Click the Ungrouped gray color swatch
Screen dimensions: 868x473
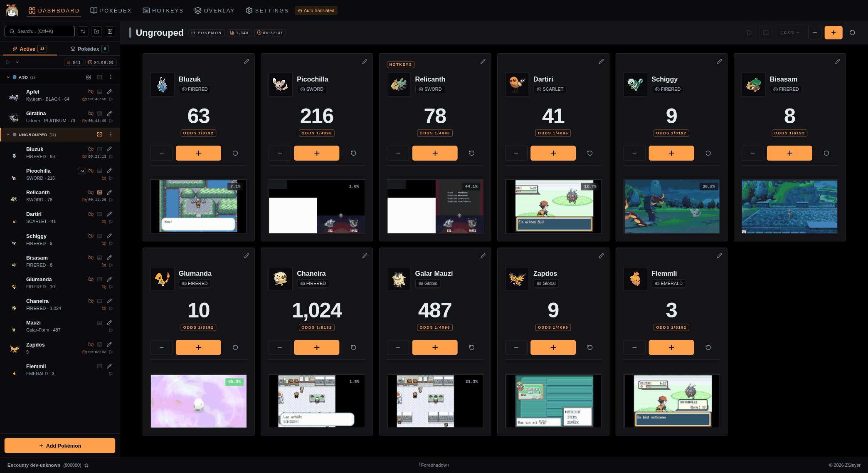pos(15,135)
